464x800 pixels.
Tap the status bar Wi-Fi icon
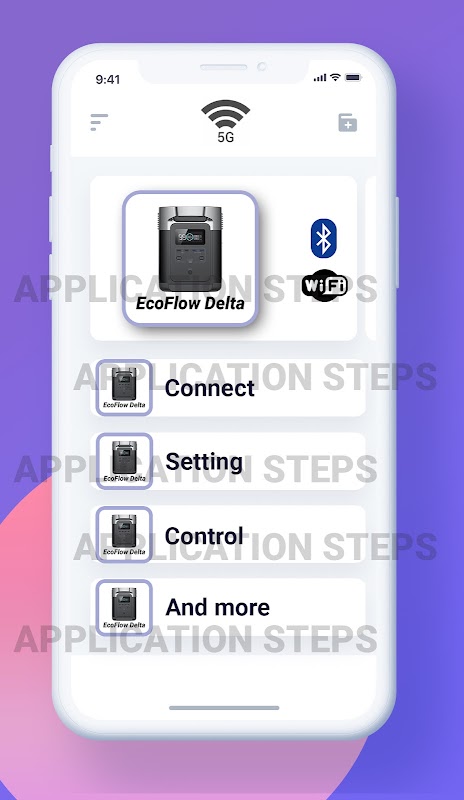(x=335, y=77)
